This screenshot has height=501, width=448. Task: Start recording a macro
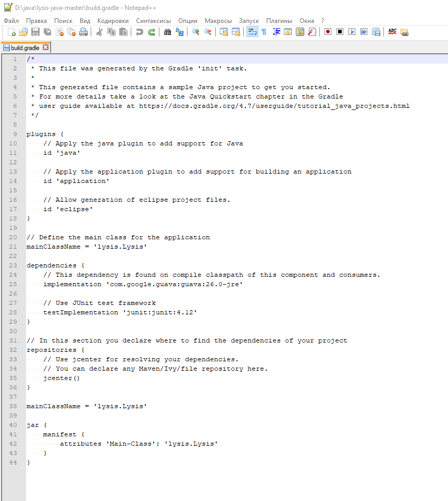(x=328, y=31)
